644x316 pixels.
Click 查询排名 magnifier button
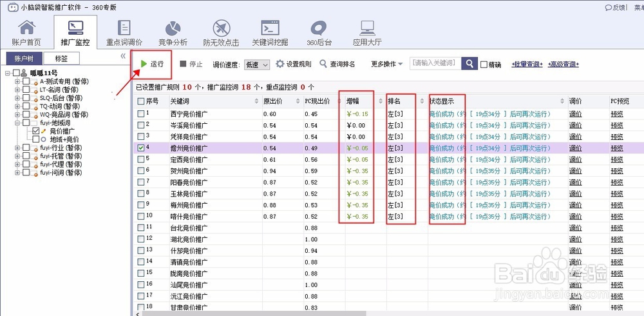(x=337, y=64)
